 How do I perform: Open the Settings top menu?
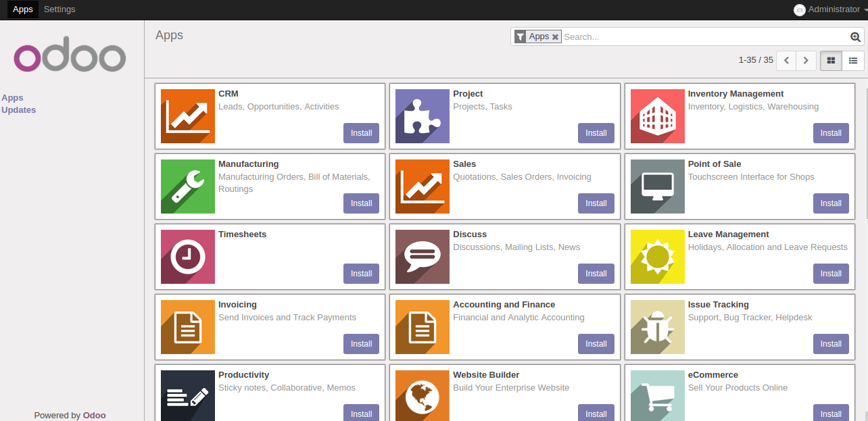59,9
